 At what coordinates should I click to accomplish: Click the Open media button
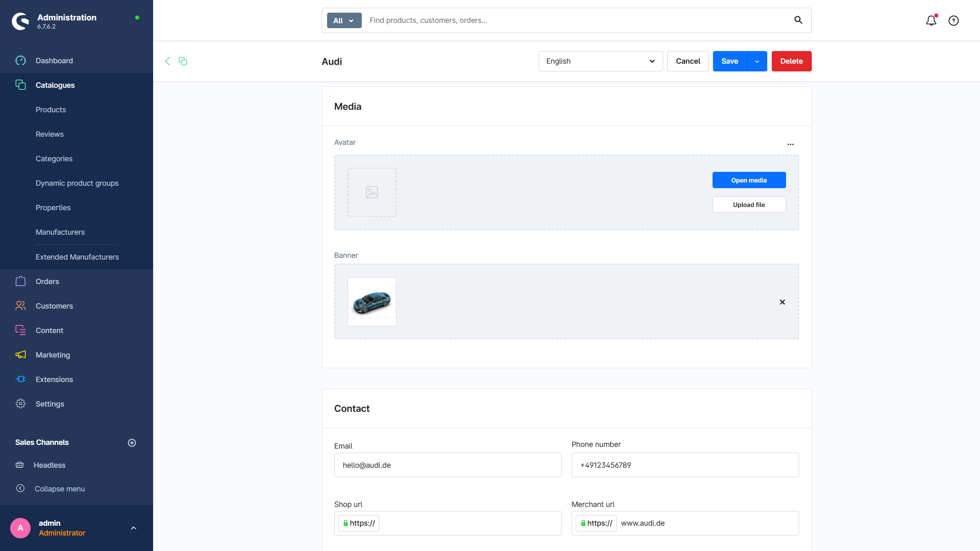pyautogui.click(x=749, y=180)
